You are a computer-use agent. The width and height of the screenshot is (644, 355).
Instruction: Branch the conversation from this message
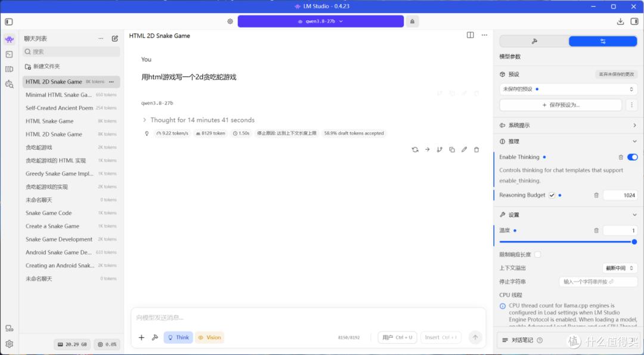[x=439, y=150]
